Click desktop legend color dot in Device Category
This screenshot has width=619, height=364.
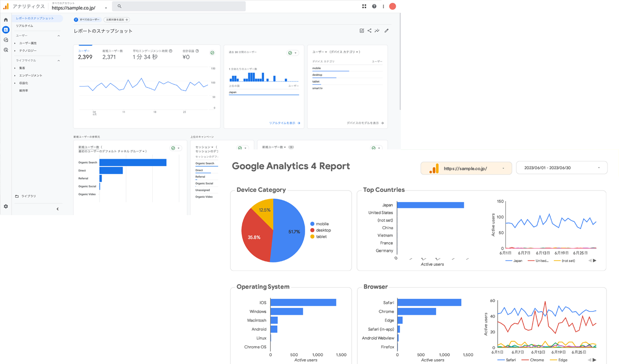(x=312, y=230)
